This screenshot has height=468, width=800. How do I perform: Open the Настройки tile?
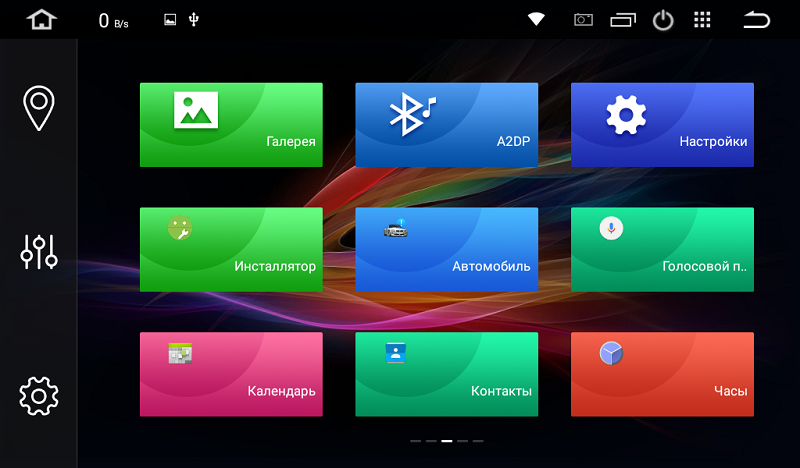(662, 125)
